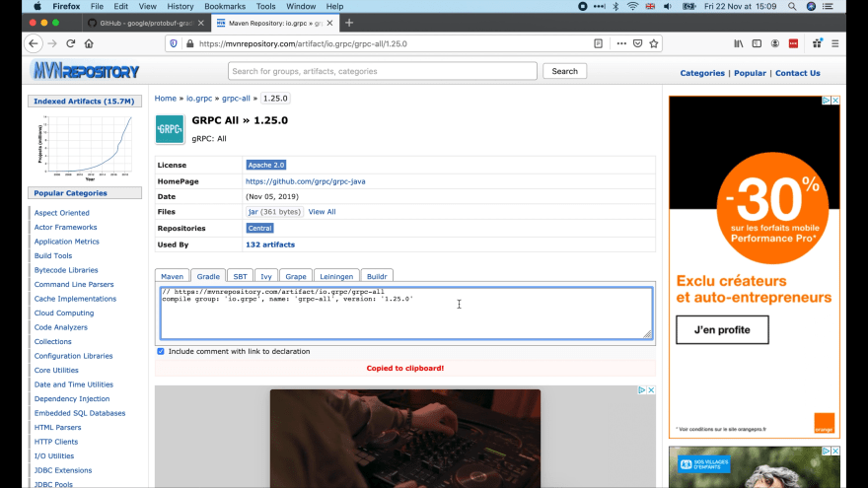Open the Categories link
The width and height of the screenshot is (868, 488).
(702, 73)
